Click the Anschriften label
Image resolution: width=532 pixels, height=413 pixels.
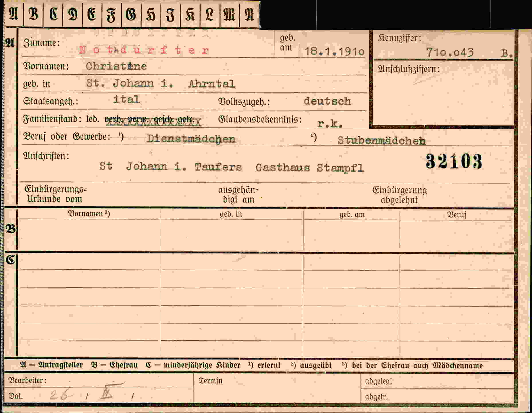click(46, 156)
